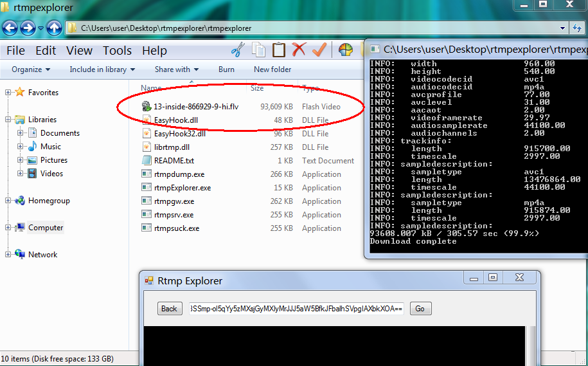Expand the Videos library node
Image resolution: width=588 pixels, height=366 pixels.
coord(21,174)
